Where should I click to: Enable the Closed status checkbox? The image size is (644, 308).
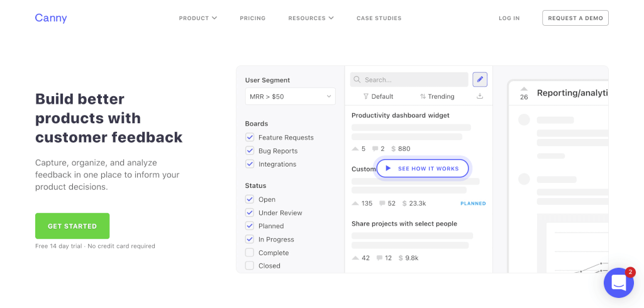coord(250,266)
